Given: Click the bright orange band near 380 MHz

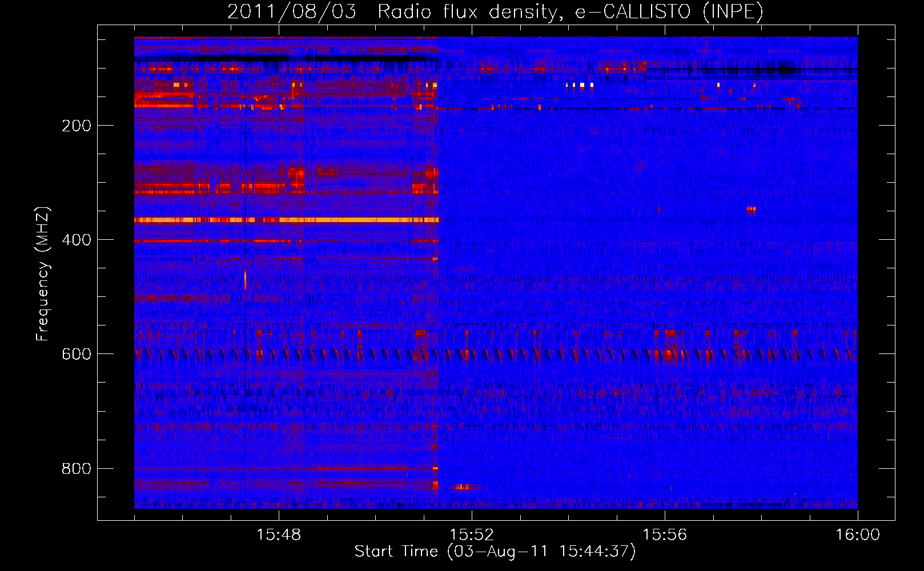Looking at the screenshot, I should pyautogui.click(x=286, y=220).
